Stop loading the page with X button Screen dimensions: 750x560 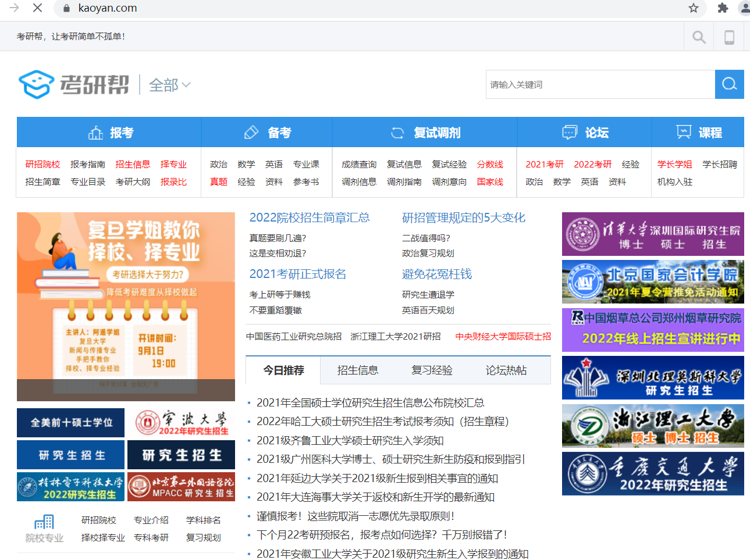tap(37, 8)
